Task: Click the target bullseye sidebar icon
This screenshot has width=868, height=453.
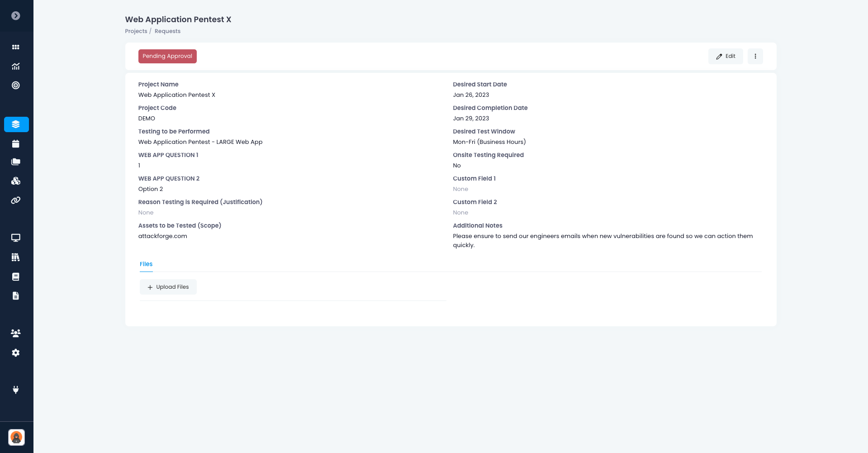Action: coord(16,86)
